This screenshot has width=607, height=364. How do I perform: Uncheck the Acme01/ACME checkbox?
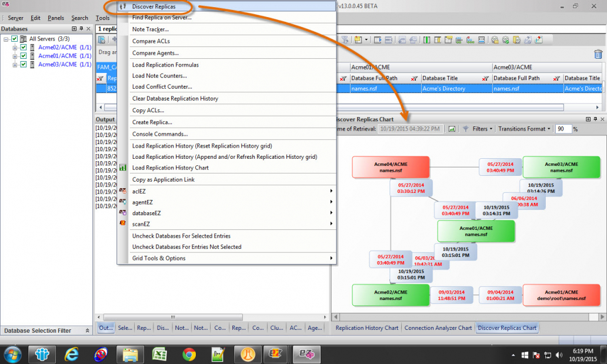pyautogui.click(x=23, y=56)
